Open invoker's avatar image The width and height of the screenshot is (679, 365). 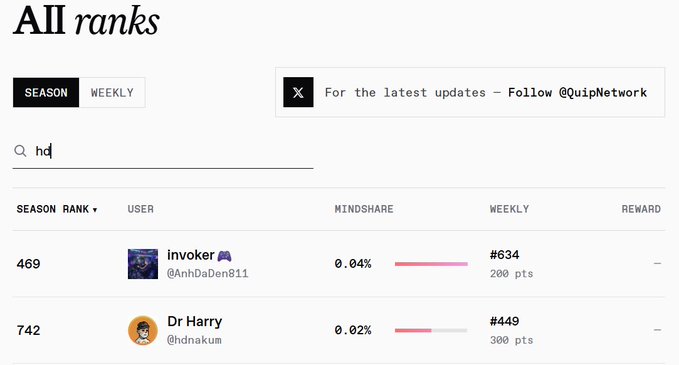click(x=143, y=264)
